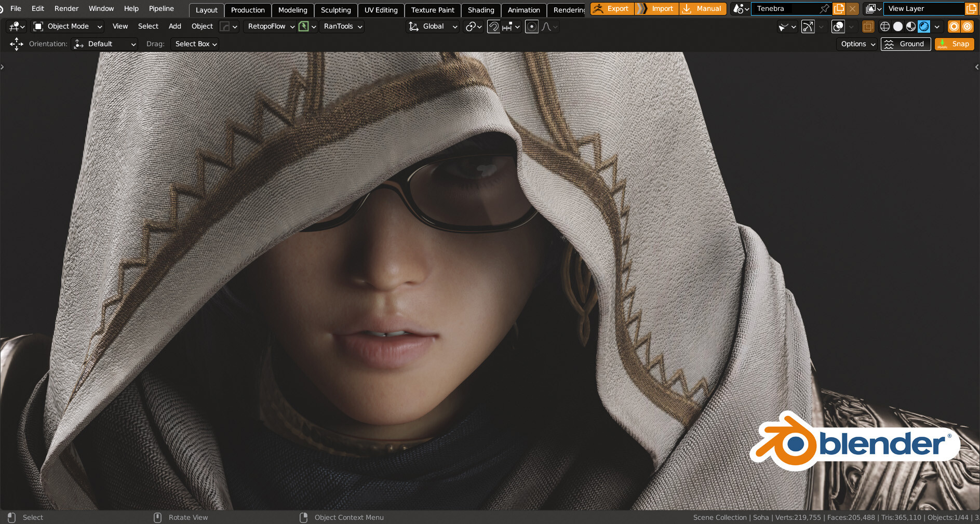Image resolution: width=980 pixels, height=524 pixels.
Task: Open the Help menu
Action: coord(131,9)
